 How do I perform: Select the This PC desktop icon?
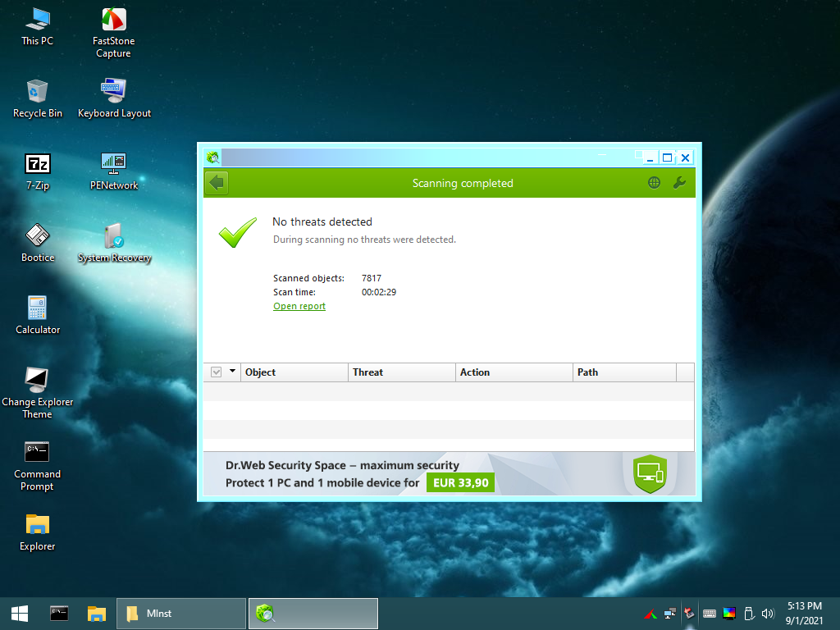pos(38,27)
